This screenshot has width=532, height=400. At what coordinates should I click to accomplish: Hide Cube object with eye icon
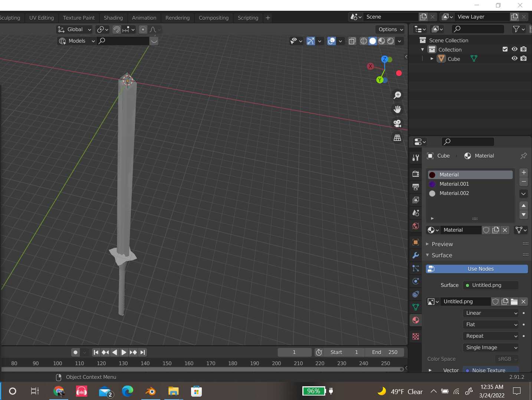(x=514, y=59)
